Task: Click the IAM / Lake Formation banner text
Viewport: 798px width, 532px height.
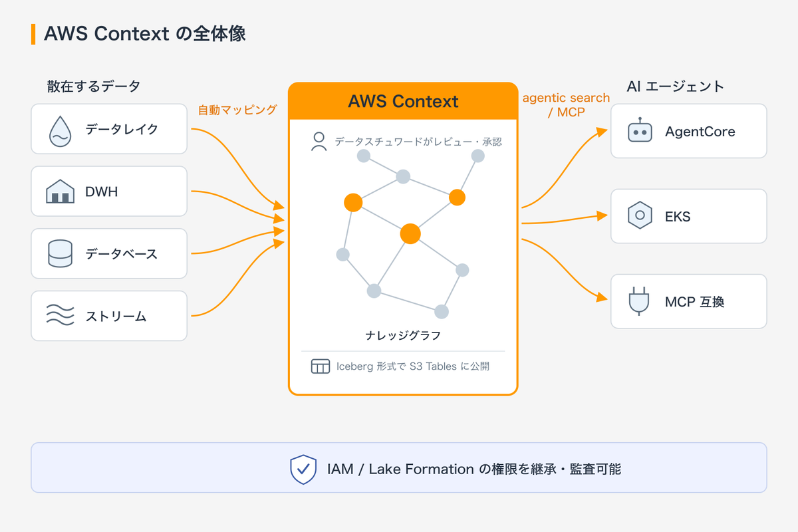Action: (x=474, y=469)
